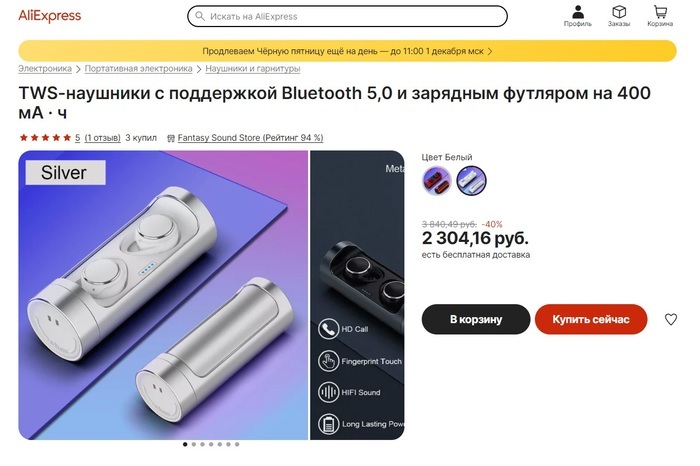Click the AliExpress logo
This screenshot has height=466, width=700.
(50, 16)
